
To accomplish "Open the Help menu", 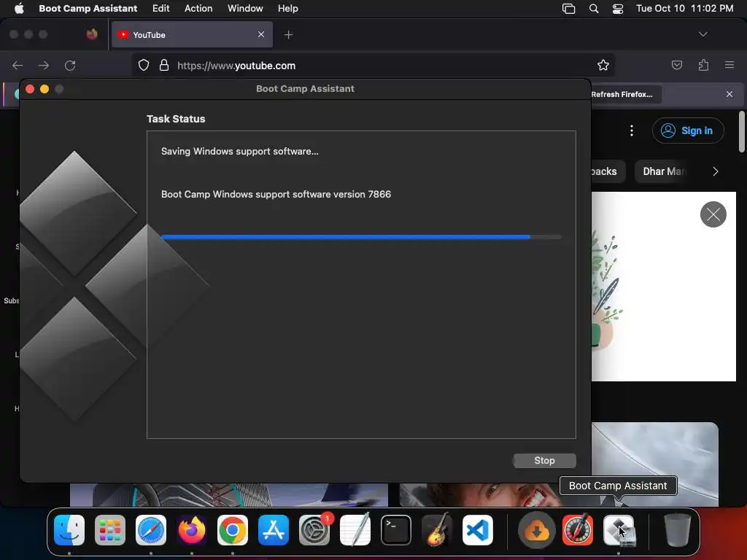I will click(287, 8).
